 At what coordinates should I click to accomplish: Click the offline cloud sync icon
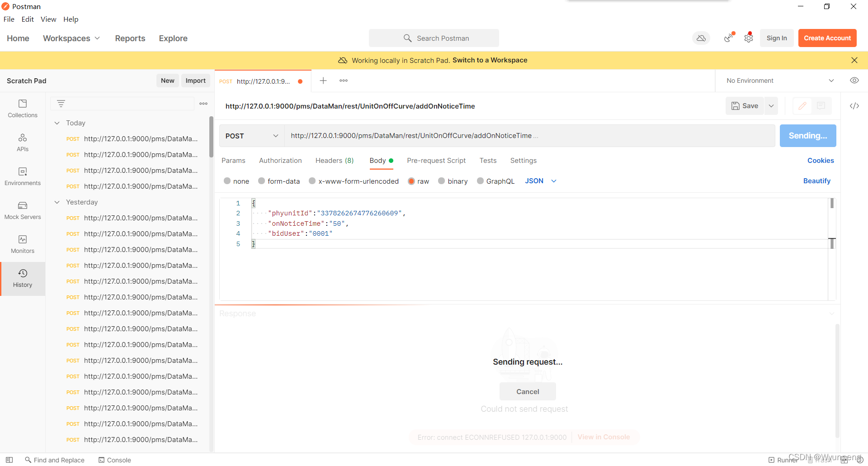point(701,38)
